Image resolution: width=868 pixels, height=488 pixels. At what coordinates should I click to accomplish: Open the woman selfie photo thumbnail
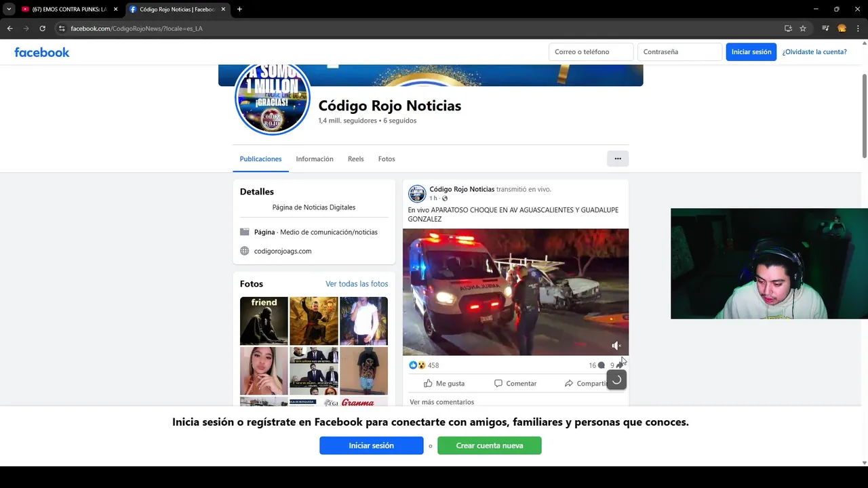pos(264,371)
